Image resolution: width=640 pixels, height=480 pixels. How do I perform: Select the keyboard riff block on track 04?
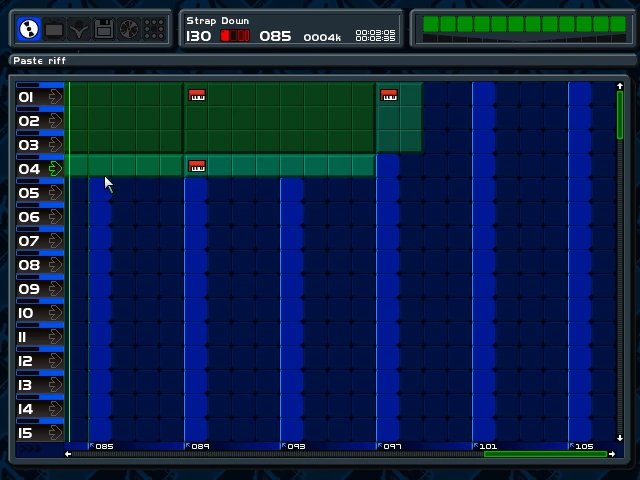[197, 166]
